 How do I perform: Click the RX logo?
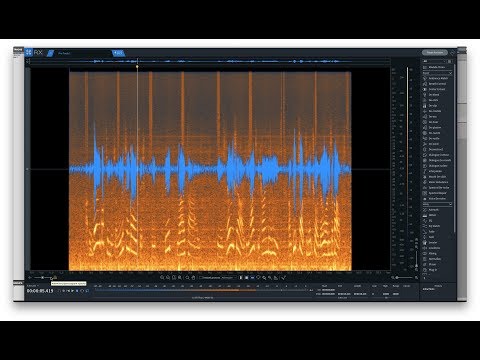click(x=34, y=53)
